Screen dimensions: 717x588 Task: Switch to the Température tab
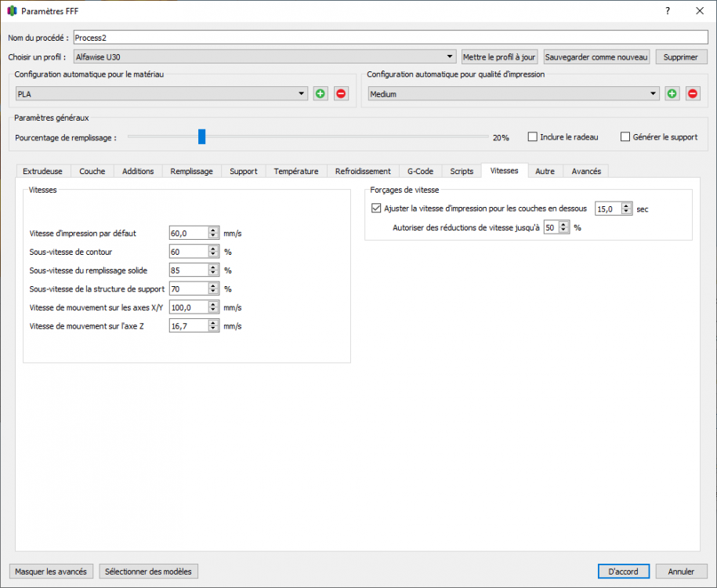pyautogui.click(x=296, y=171)
